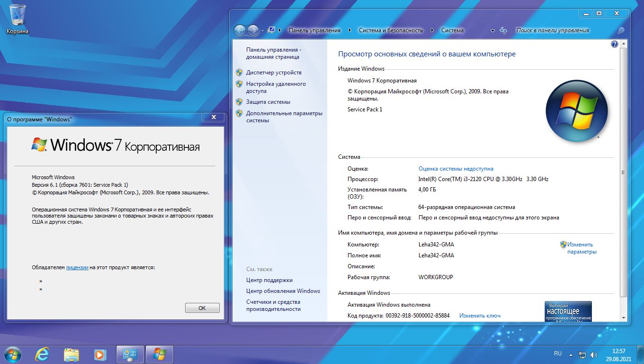Click the shield icon beside Диспетчер устройств
Viewport: 644px width, 364px height.
click(239, 73)
